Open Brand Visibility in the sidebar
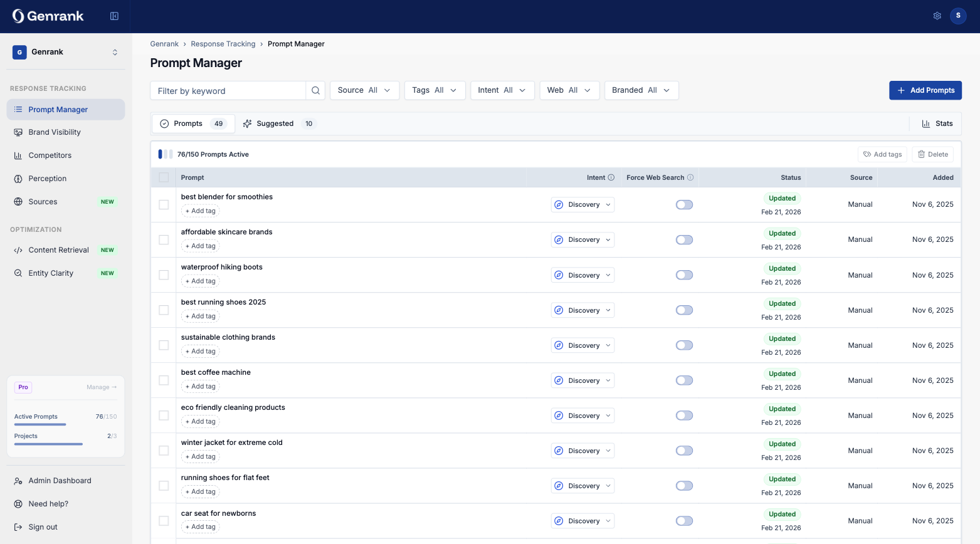 tap(55, 132)
